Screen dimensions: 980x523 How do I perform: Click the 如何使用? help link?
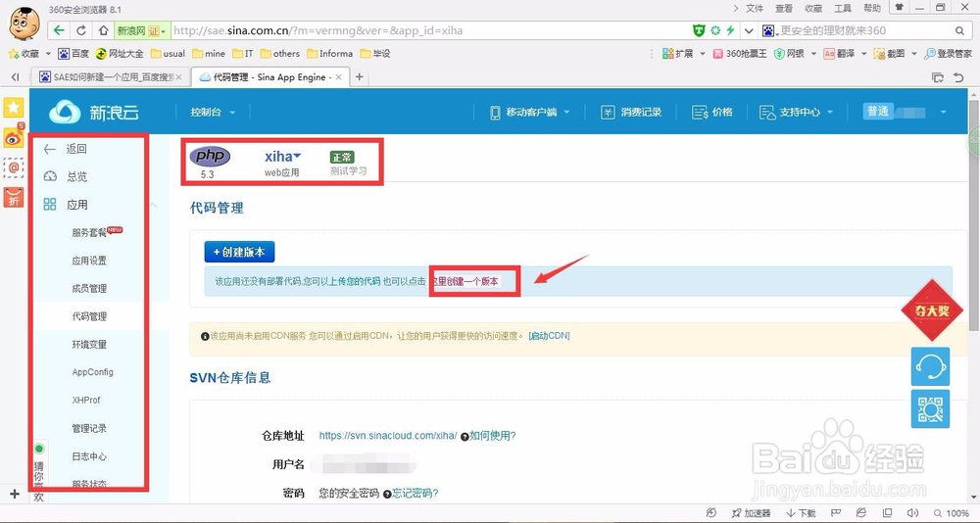493,436
